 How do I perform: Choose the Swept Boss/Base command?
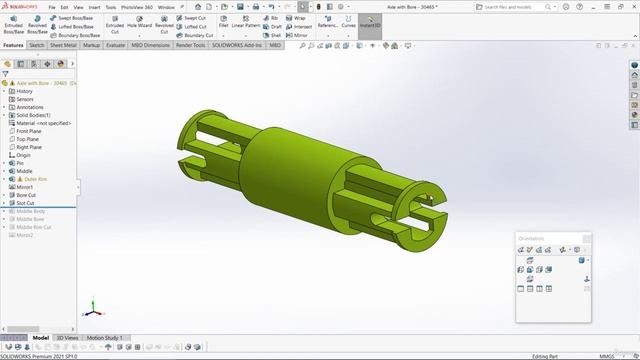click(71, 18)
